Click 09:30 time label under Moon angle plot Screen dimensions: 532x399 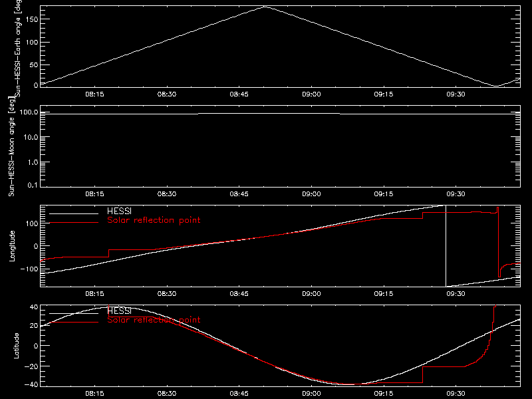point(456,194)
